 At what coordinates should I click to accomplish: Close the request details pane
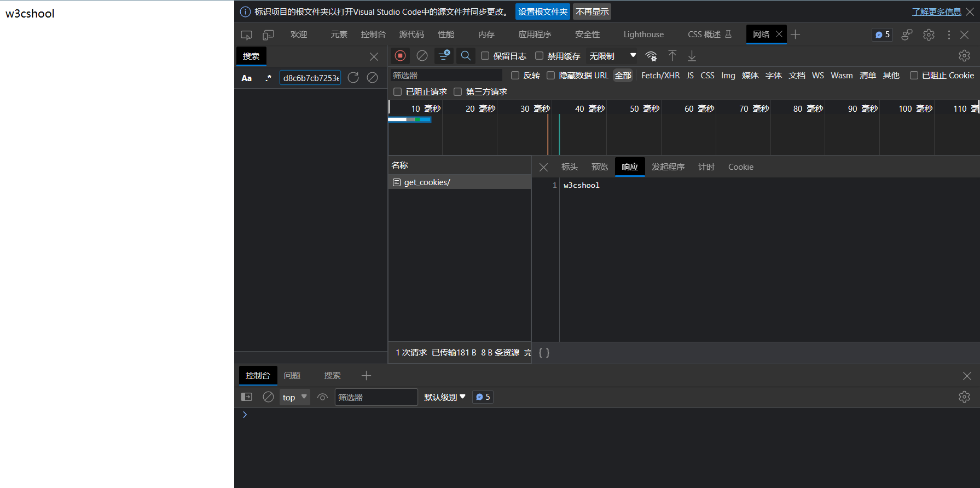tap(543, 167)
